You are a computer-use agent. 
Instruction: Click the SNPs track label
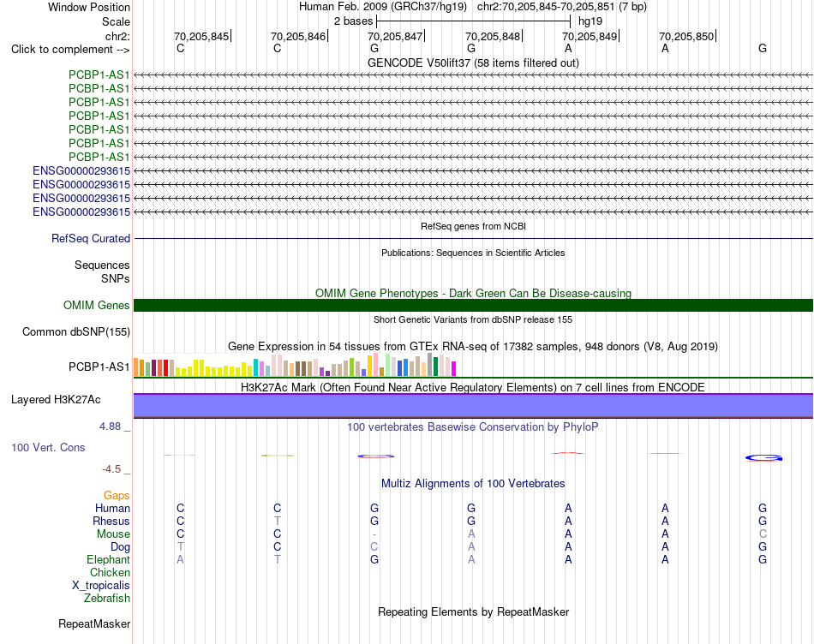point(116,278)
